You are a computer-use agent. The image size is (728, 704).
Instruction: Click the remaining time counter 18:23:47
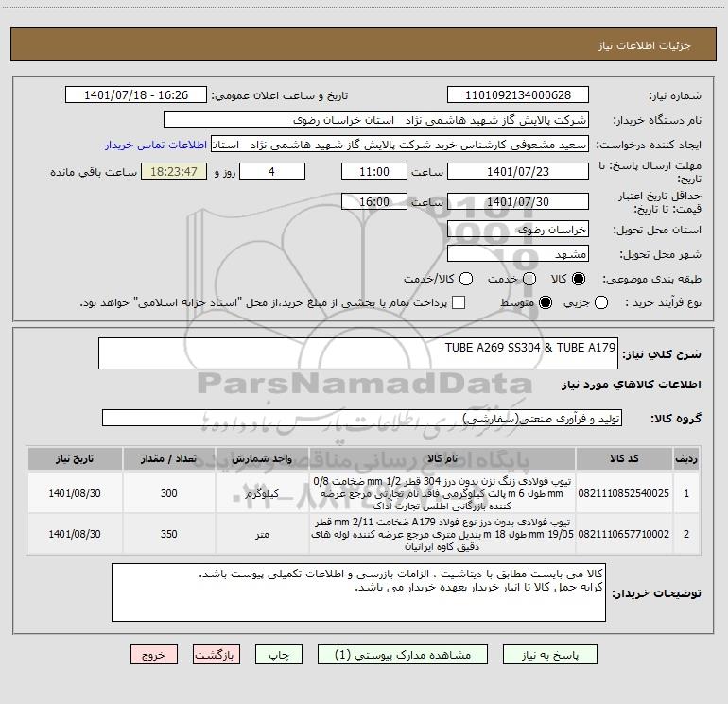(x=174, y=171)
